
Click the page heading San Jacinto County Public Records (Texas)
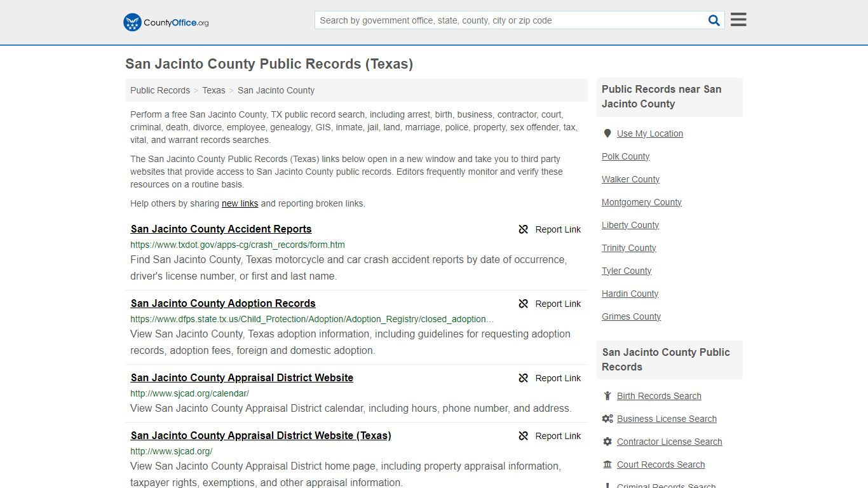tap(269, 64)
